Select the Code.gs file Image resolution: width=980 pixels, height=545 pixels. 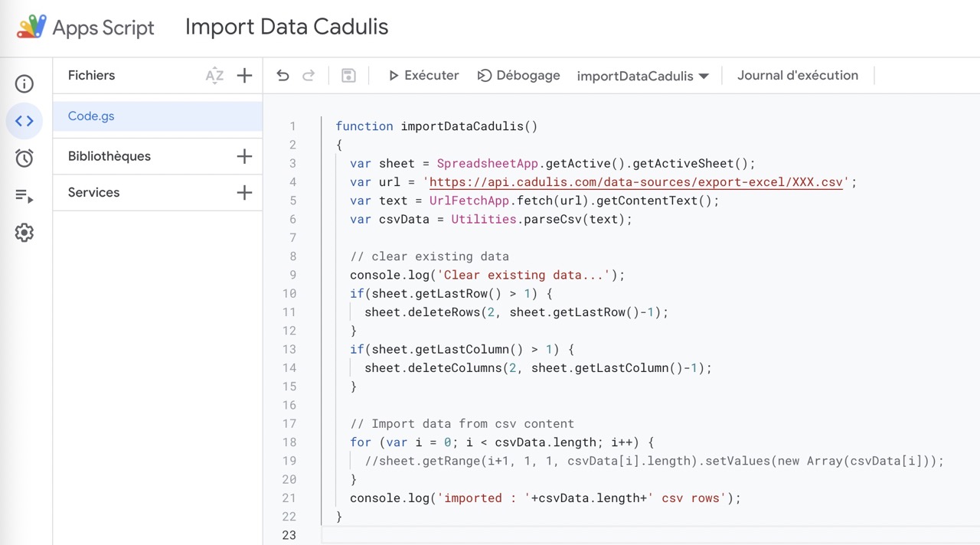tap(158, 116)
